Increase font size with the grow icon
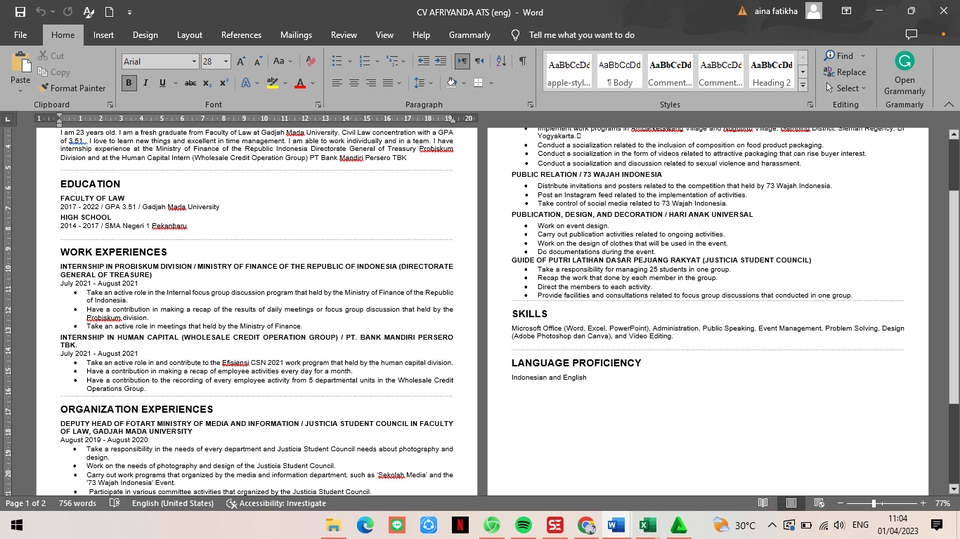 click(241, 61)
